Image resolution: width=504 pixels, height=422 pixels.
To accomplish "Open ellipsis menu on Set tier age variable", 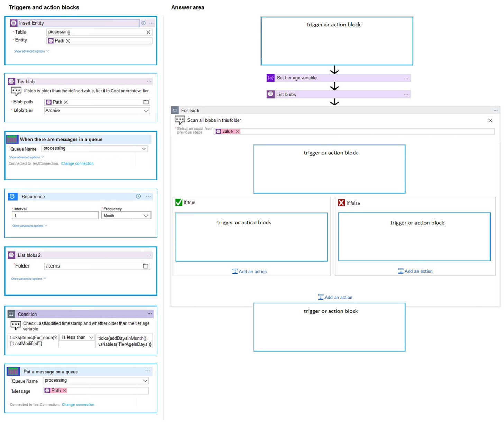I will tap(406, 78).
